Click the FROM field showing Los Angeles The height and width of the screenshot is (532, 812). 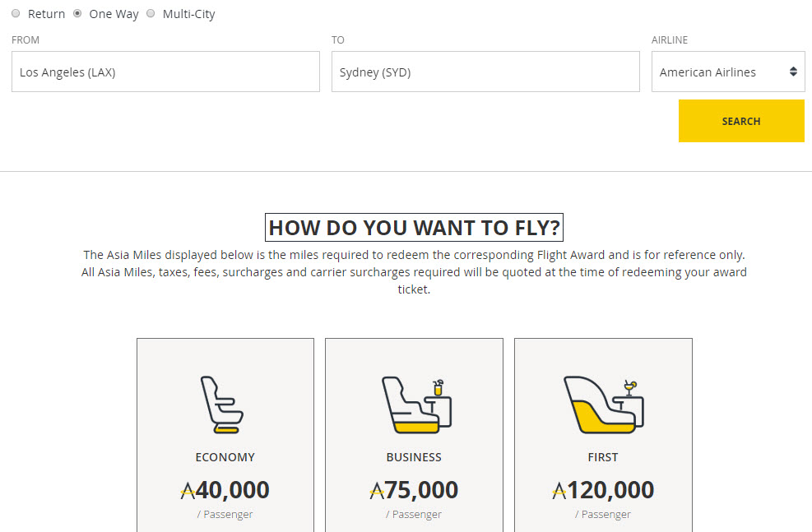[x=165, y=72]
